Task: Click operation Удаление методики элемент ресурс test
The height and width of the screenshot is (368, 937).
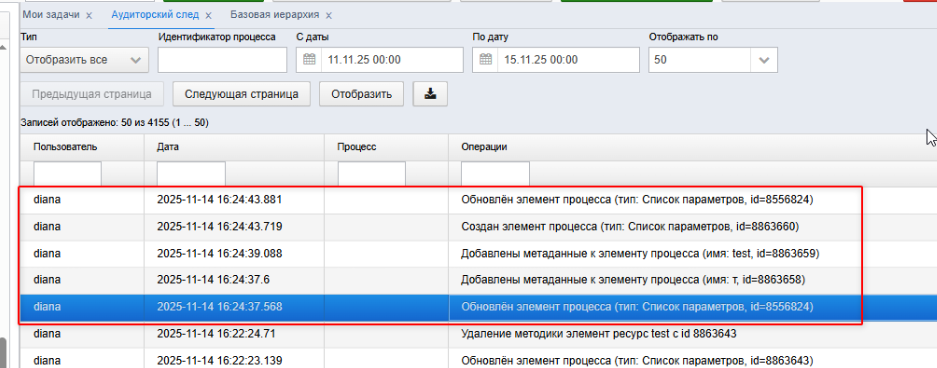Action: pos(599,333)
